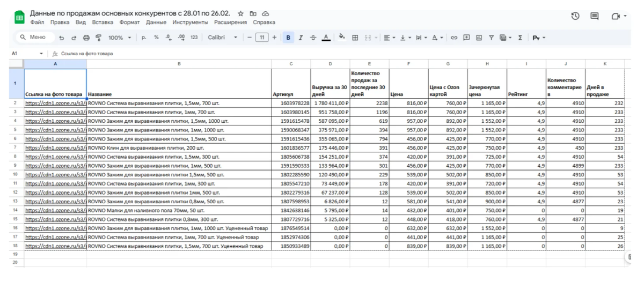The image size is (644, 281).
Task: Start a video call via Meet icon
Action: tap(616, 16)
